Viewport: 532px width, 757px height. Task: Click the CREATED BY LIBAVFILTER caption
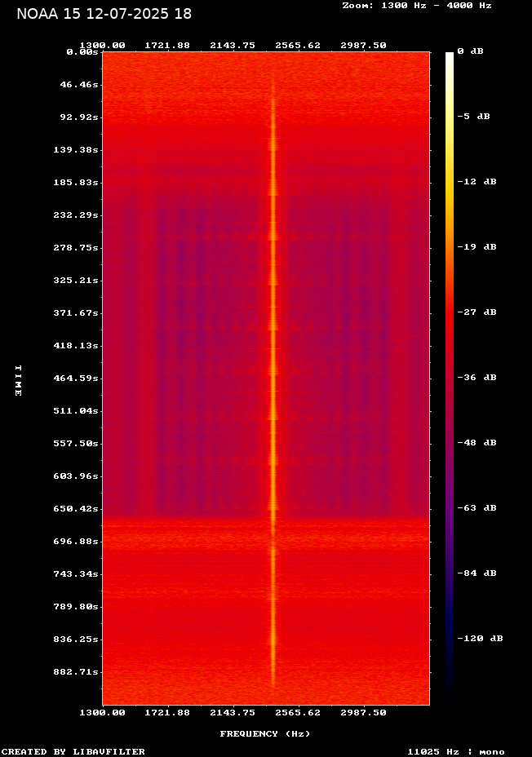pos(73,751)
